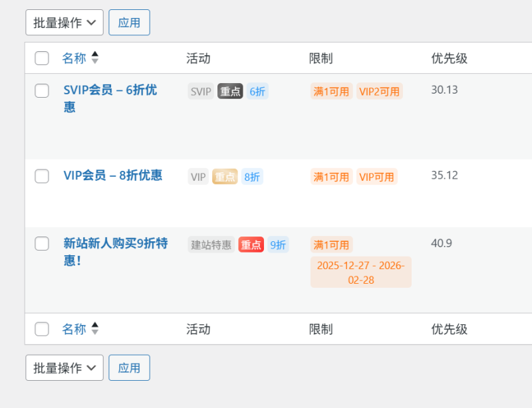
Task: Click the 8折 discount badge
Action: point(252,177)
